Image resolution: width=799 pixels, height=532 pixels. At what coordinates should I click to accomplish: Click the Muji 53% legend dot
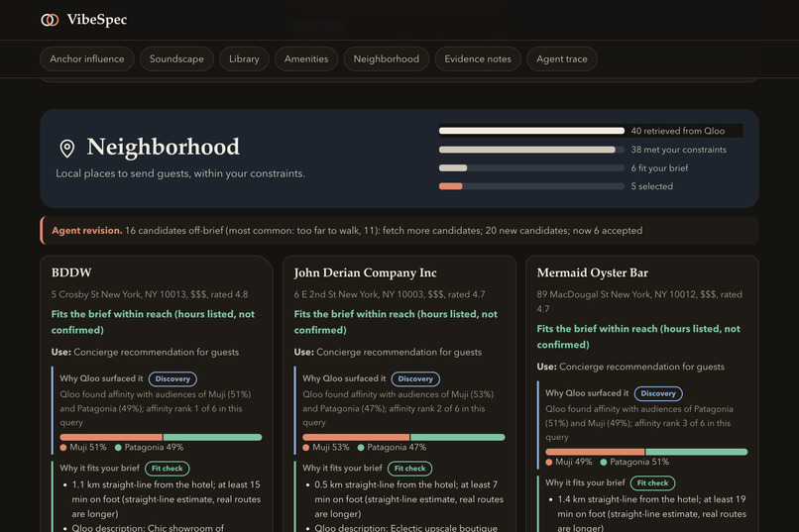[x=306, y=448]
